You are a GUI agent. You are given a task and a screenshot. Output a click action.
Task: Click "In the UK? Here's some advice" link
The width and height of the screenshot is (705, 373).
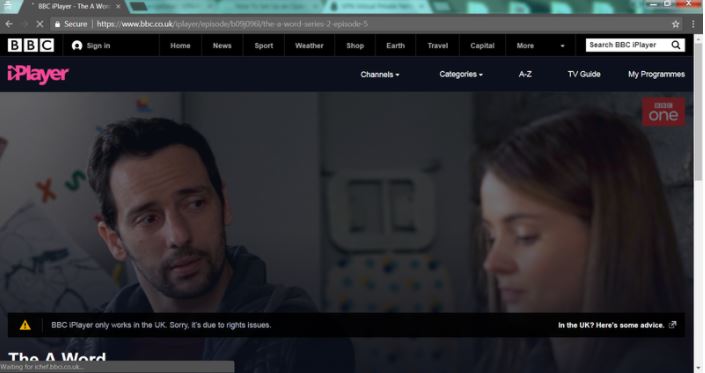(x=611, y=325)
